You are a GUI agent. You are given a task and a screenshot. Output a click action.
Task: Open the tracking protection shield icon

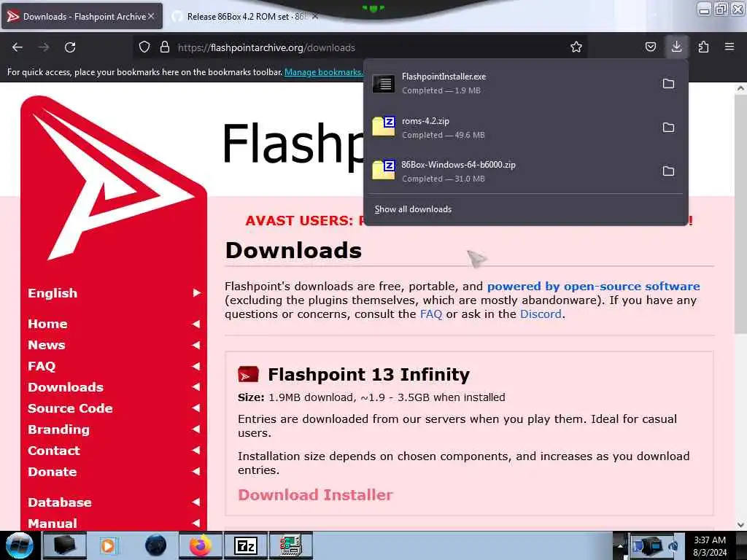coord(144,47)
